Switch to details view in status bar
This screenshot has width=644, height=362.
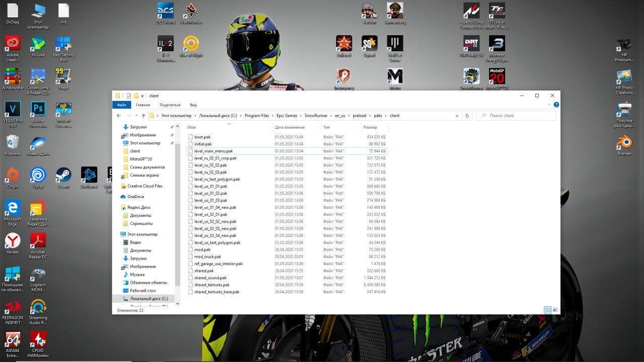547,310
